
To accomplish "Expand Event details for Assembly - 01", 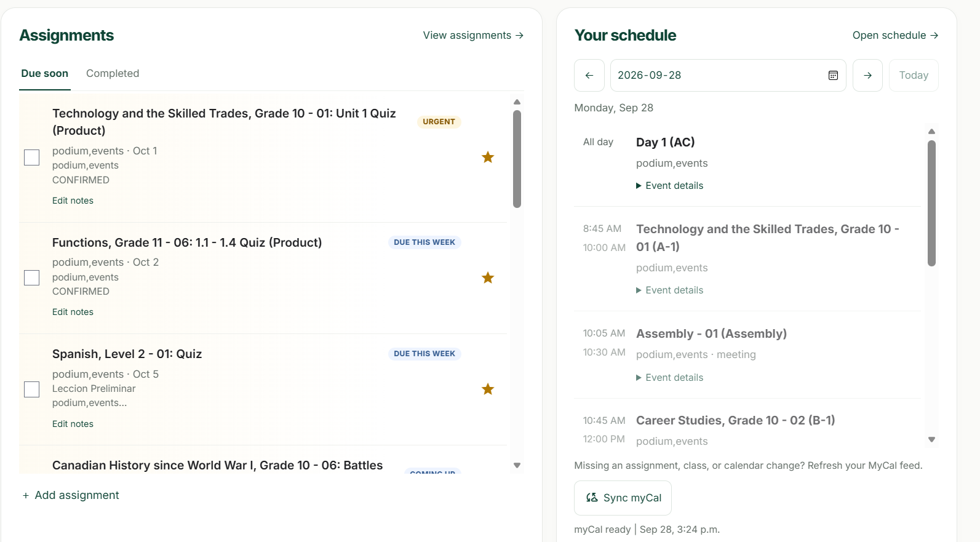I will coord(669,377).
